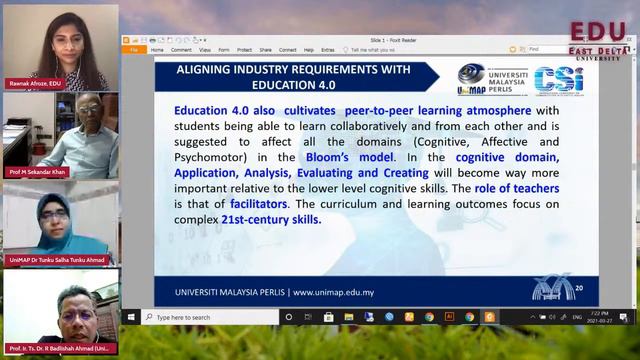Open the Comment ribbon tab

click(x=181, y=50)
